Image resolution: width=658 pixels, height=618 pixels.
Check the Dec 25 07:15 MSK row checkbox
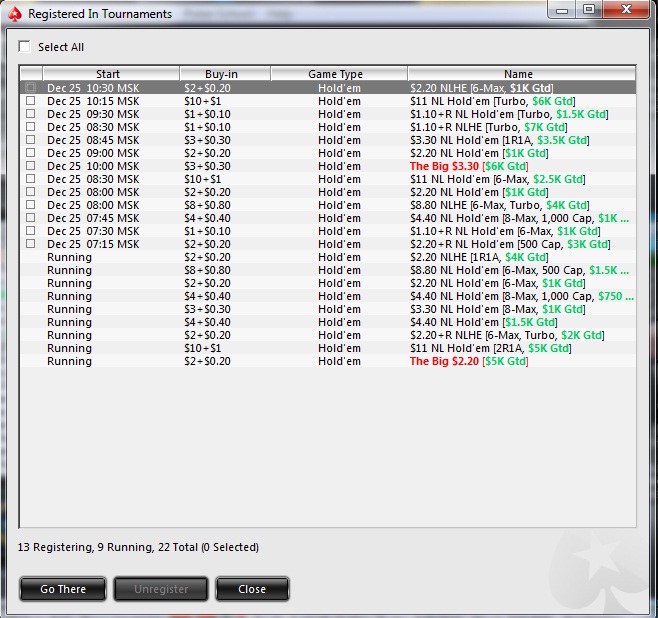coord(30,243)
